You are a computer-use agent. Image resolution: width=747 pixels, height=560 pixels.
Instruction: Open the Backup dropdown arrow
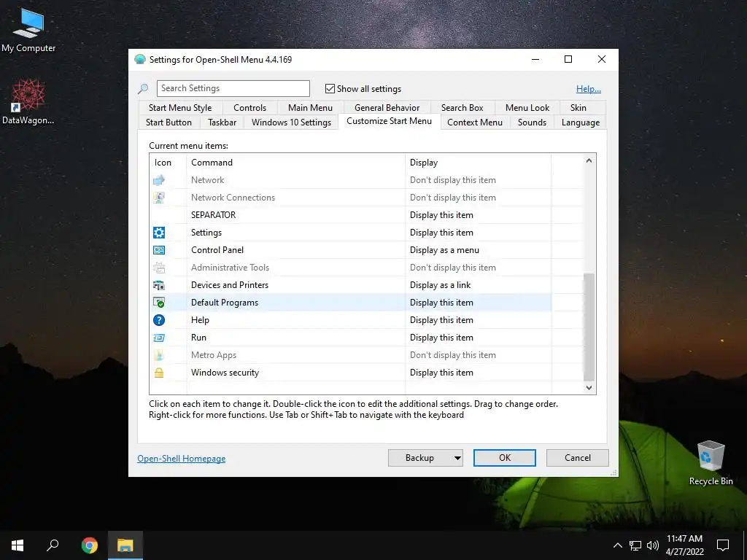pos(457,458)
